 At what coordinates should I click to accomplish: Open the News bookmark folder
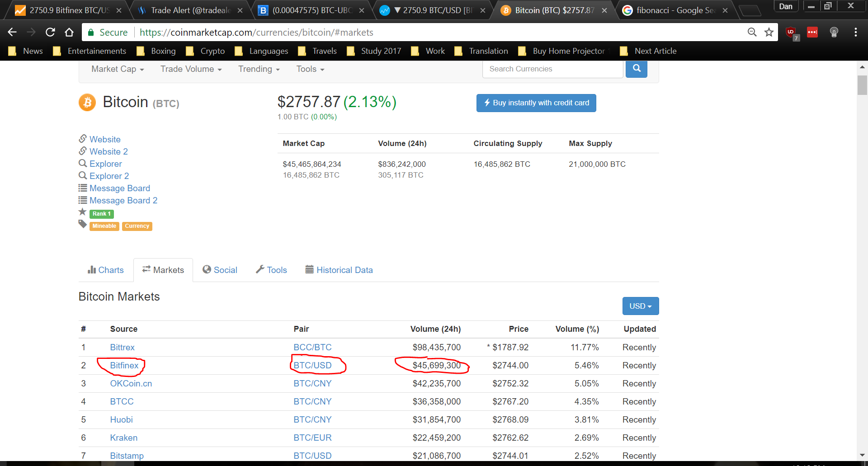tap(26, 51)
